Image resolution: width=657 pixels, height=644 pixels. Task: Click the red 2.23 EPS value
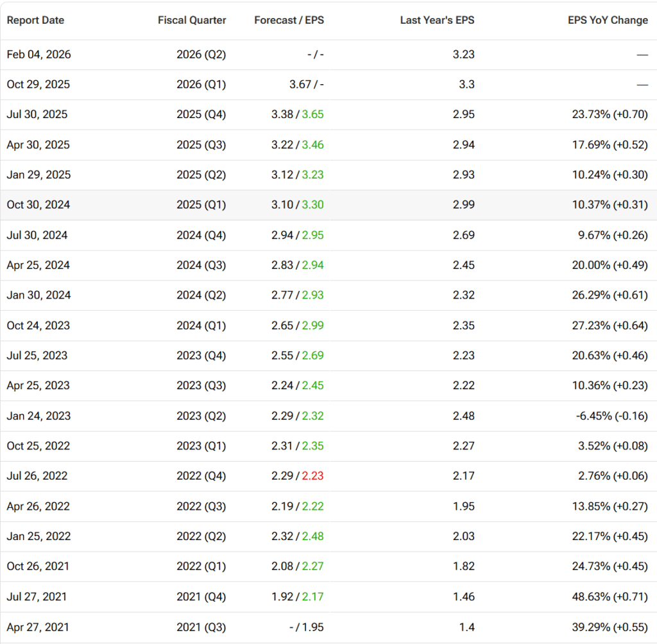pos(312,476)
